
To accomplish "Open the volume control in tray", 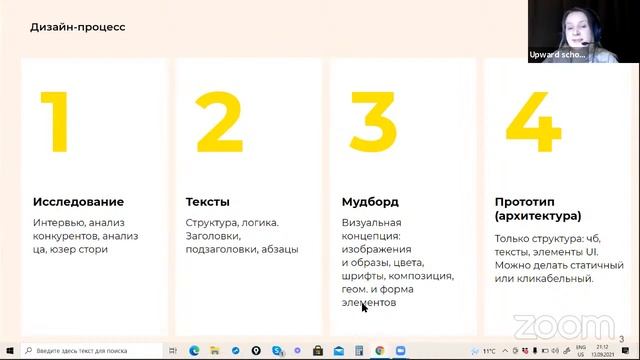I will pos(556,351).
